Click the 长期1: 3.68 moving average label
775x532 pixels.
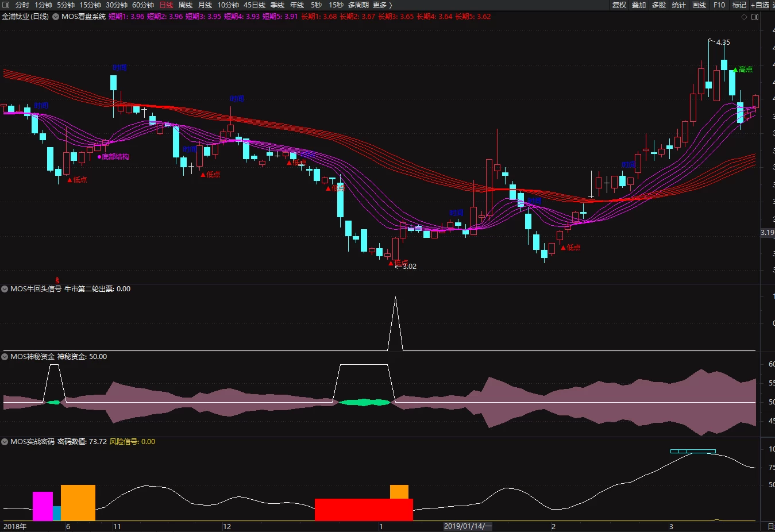[x=319, y=17]
